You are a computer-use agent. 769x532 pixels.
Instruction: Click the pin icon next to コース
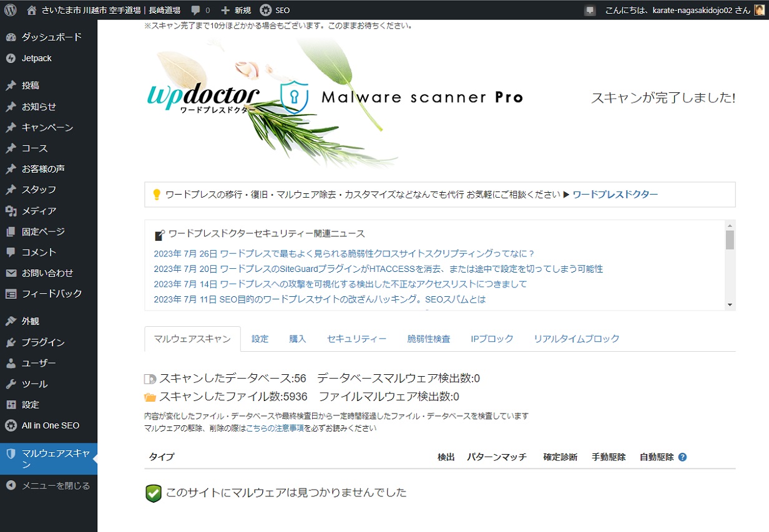[11, 148]
